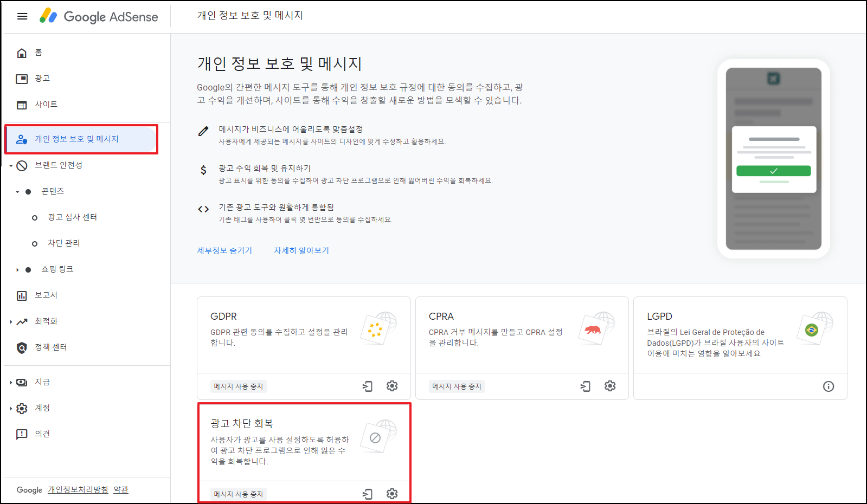Go to 차단 관리
Screen dimensions: 867x504
pyautogui.click(x=64, y=243)
